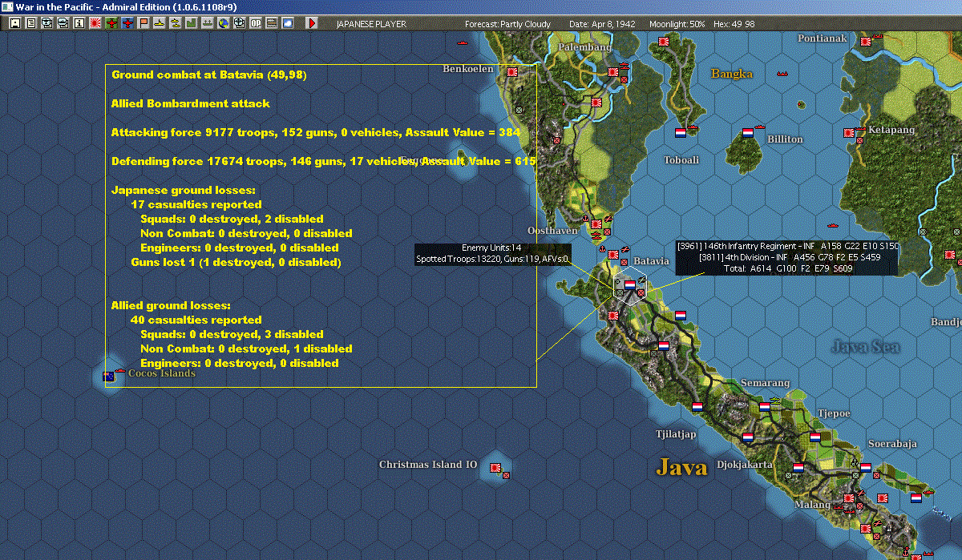
Task: Click the 'Attacking force 9177 troops' line
Action: [x=317, y=132]
